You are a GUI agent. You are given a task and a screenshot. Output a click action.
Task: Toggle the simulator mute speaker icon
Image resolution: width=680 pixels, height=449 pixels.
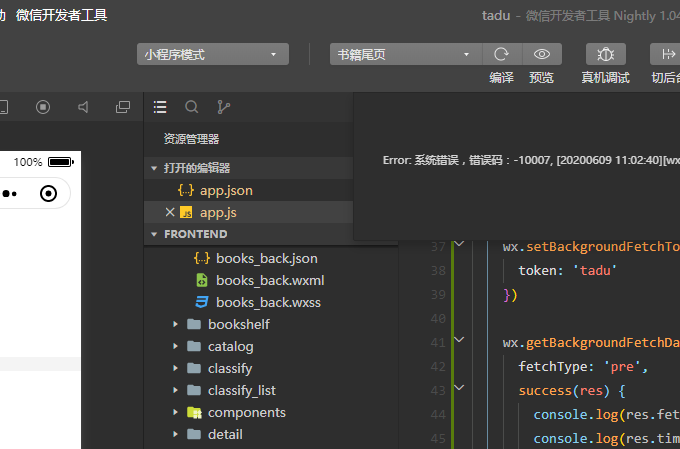[83, 107]
